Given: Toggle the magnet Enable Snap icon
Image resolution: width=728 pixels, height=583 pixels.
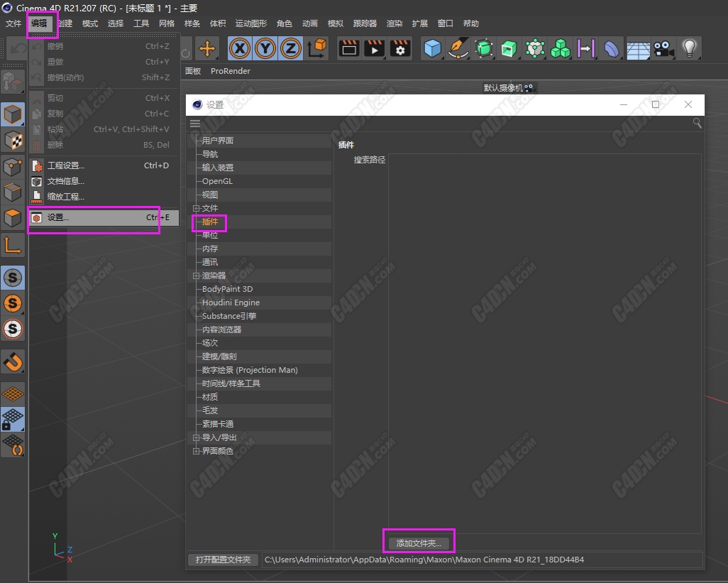Looking at the screenshot, I should [13, 361].
